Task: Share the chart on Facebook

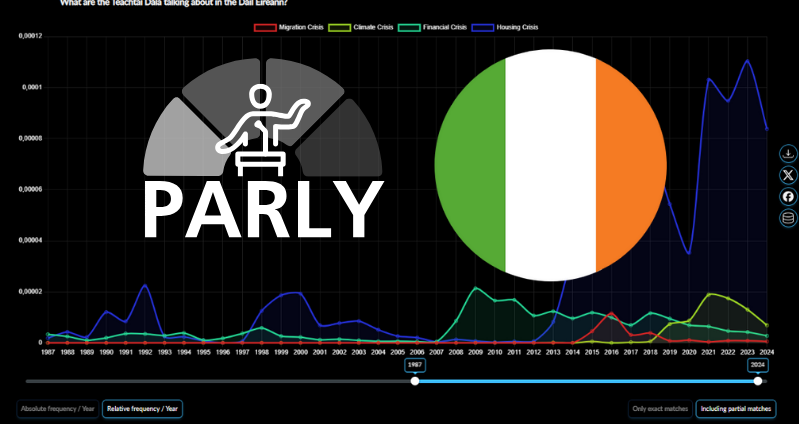Action: [788, 196]
